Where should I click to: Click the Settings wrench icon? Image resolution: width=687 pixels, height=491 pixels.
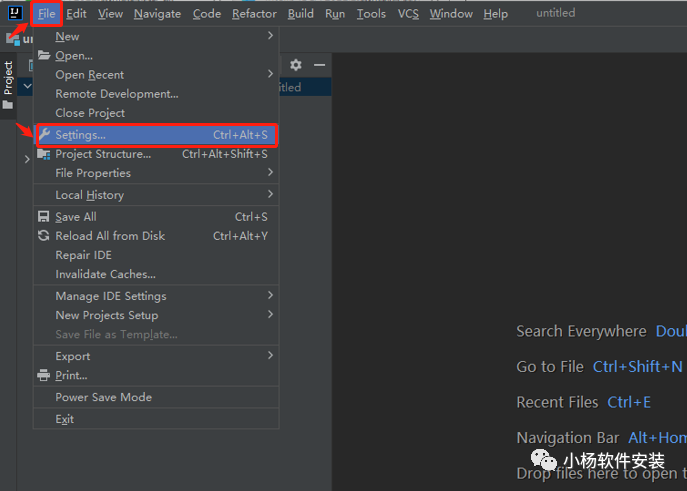tap(44, 135)
